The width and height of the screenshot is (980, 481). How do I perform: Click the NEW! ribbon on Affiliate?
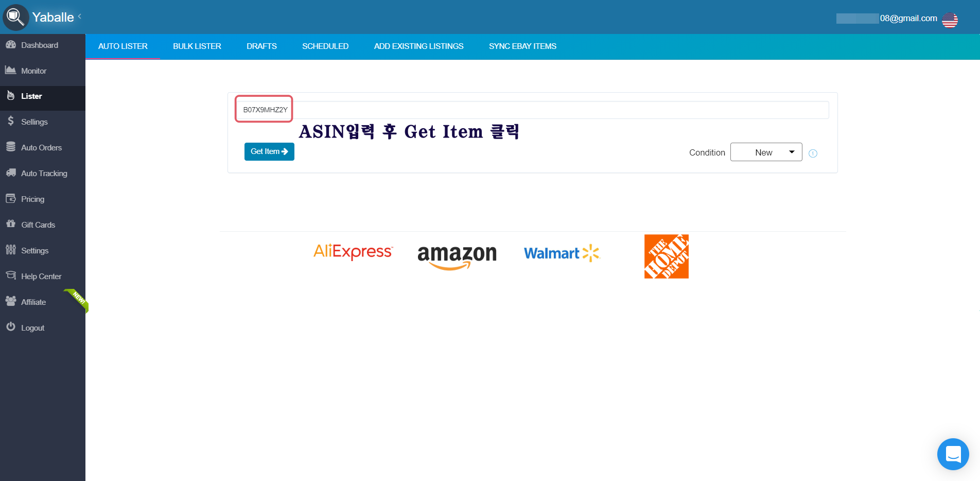[x=77, y=300]
